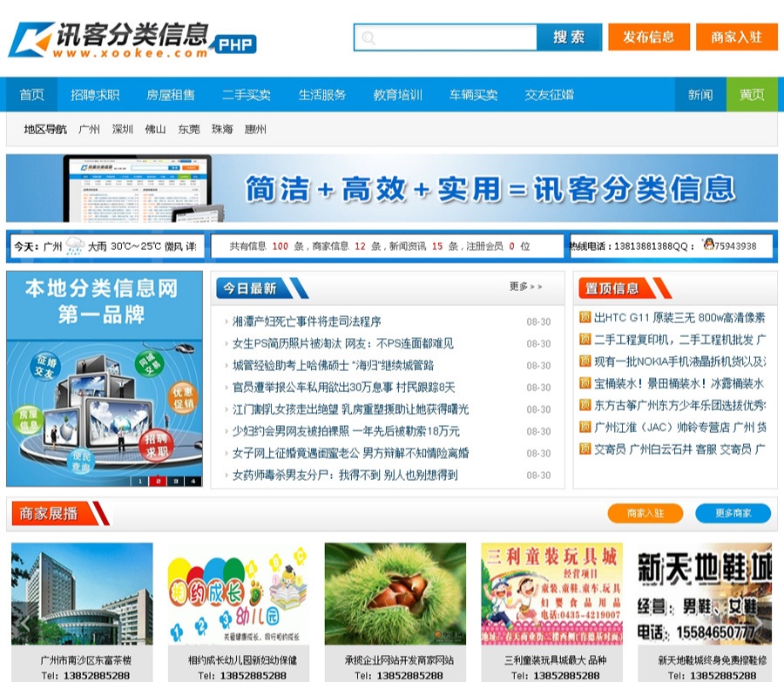Click the 顶 icon beside 宝桶装水 listing
This screenshot has width=784, height=682.
point(585,383)
